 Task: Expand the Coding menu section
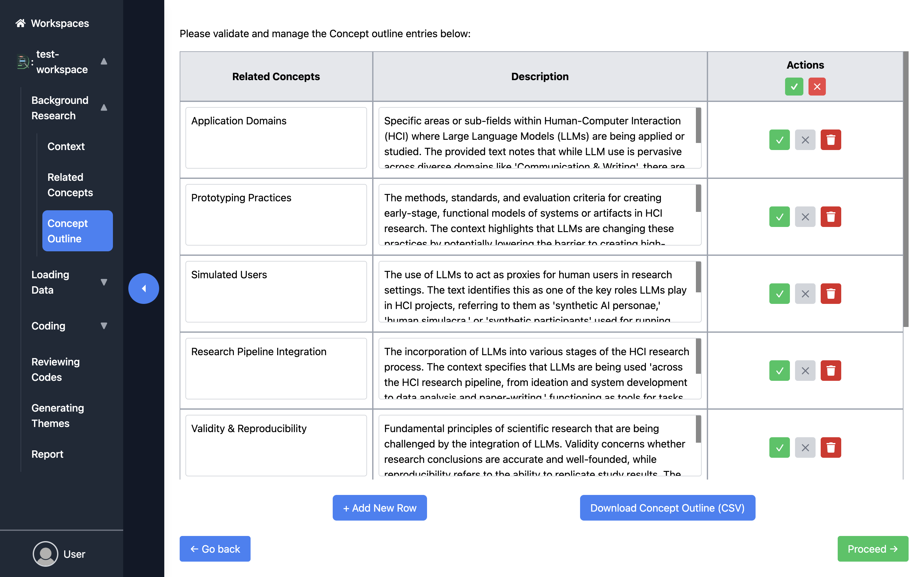(104, 326)
